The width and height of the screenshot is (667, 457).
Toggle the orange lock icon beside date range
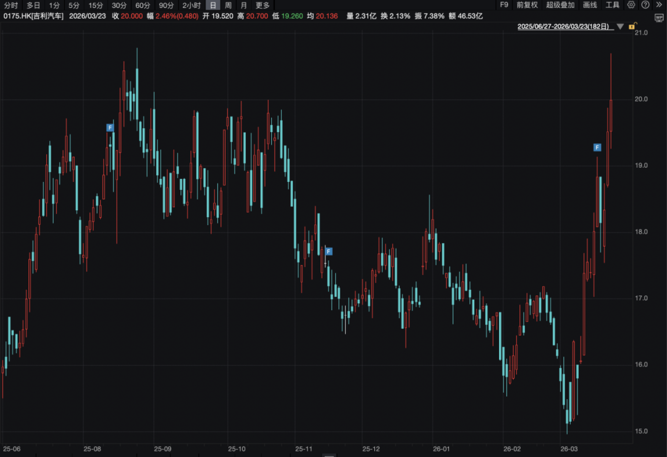[x=633, y=27]
